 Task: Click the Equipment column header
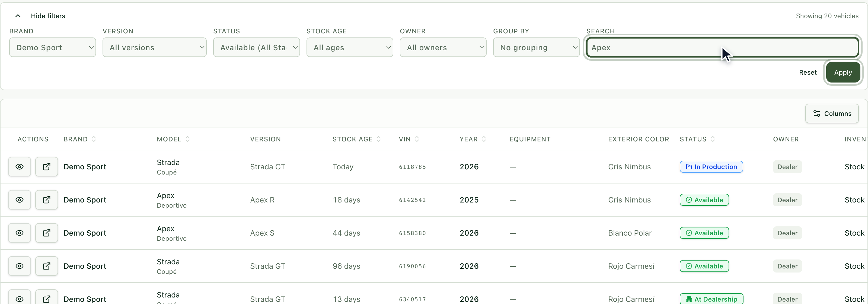[x=530, y=139]
